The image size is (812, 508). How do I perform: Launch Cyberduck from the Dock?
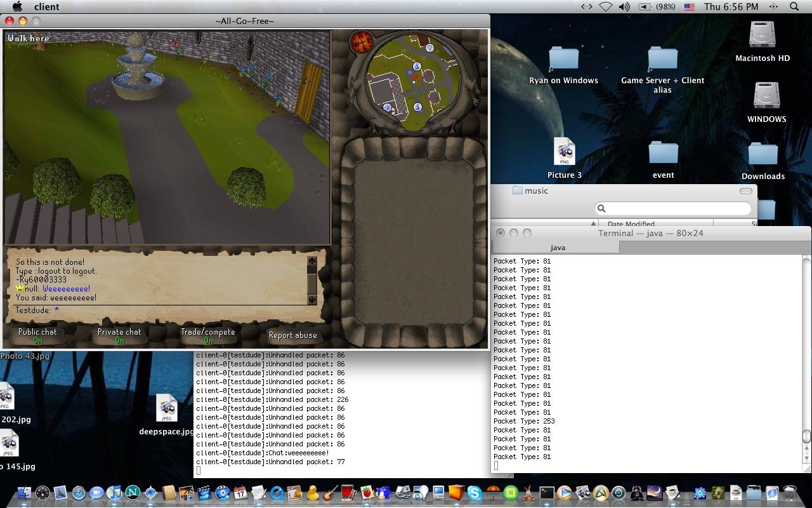click(313, 493)
